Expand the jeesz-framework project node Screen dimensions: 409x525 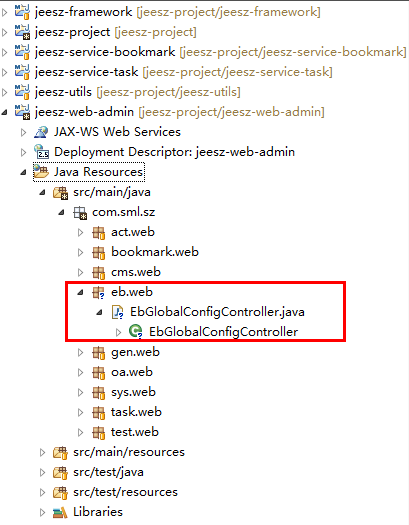pyautogui.click(x=4, y=12)
